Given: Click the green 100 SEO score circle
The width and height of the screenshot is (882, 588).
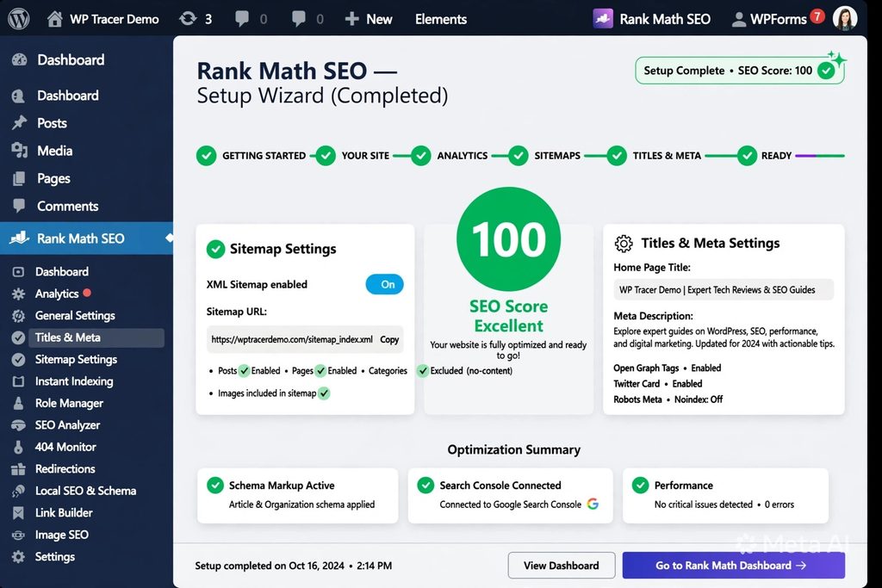Looking at the screenshot, I should (x=508, y=239).
